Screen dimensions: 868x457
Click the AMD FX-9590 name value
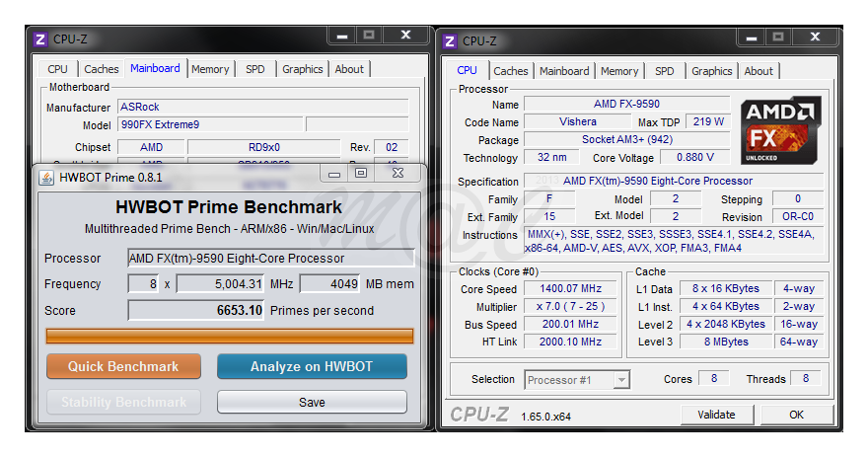click(x=626, y=105)
